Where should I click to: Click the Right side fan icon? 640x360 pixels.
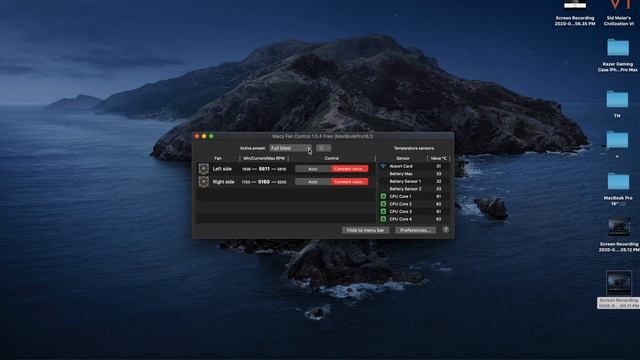[x=204, y=182]
